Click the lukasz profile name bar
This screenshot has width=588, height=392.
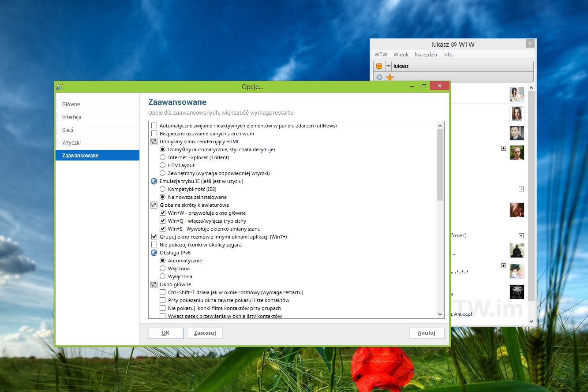[462, 66]
